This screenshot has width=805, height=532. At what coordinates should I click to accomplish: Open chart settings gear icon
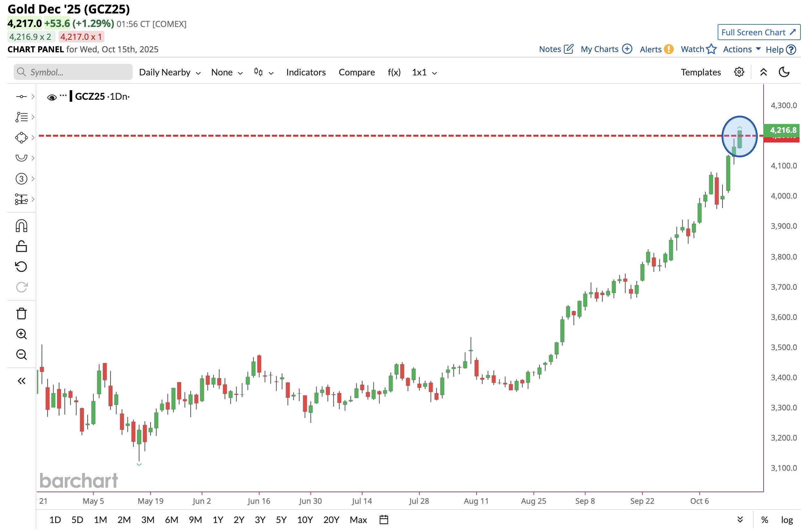[x=739, y=72]
